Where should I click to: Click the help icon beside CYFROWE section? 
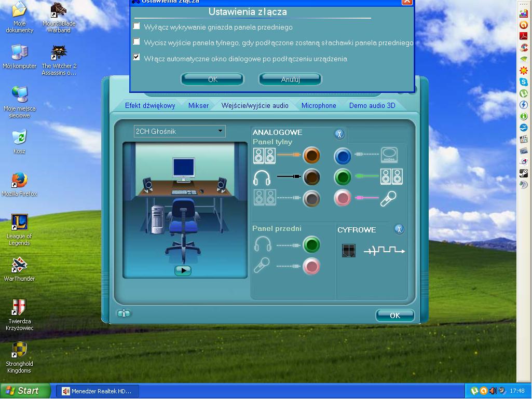click(x=399, y=229)
